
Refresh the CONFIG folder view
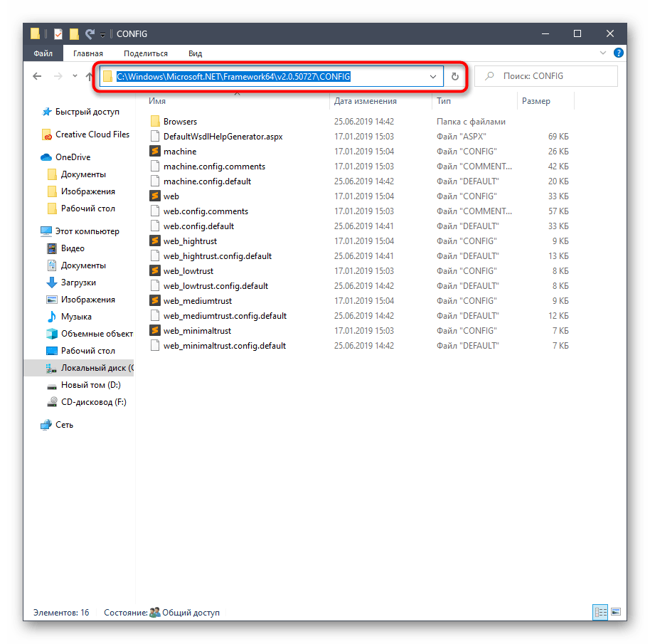click(454, 76)
